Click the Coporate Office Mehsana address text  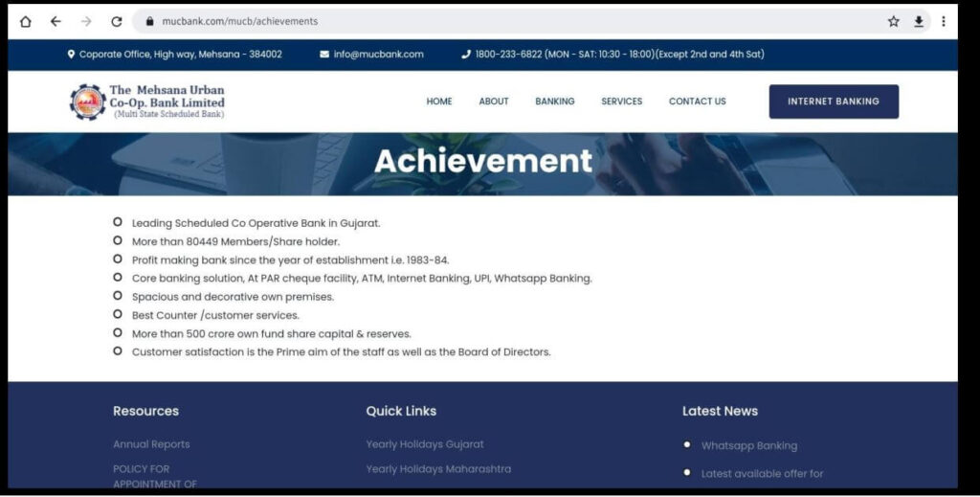click(181, 55)
